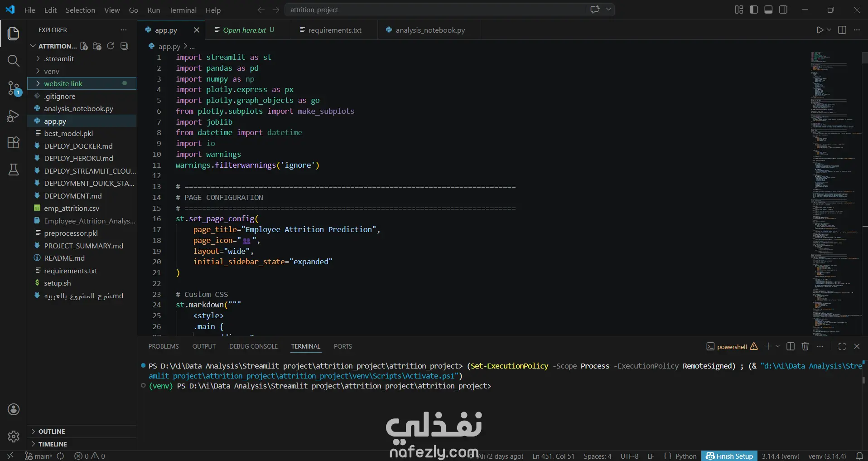Run the Python file with play icon

click(x=820, y=30)
